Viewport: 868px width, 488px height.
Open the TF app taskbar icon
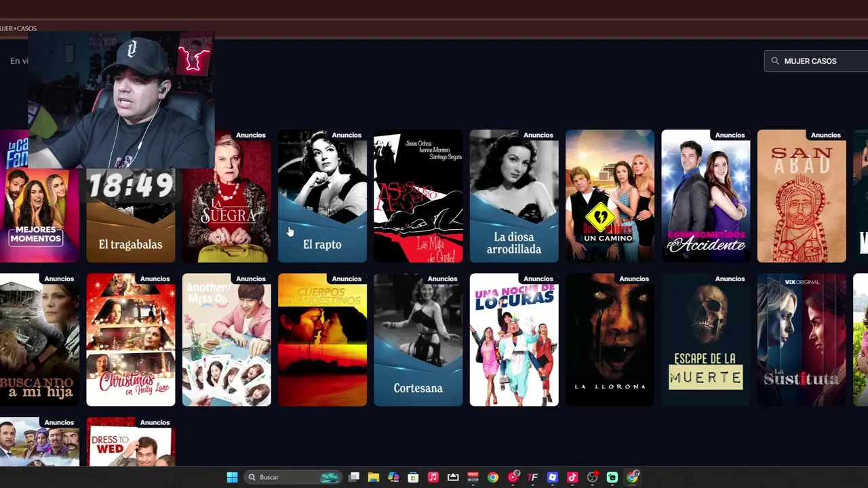(532, 477)
